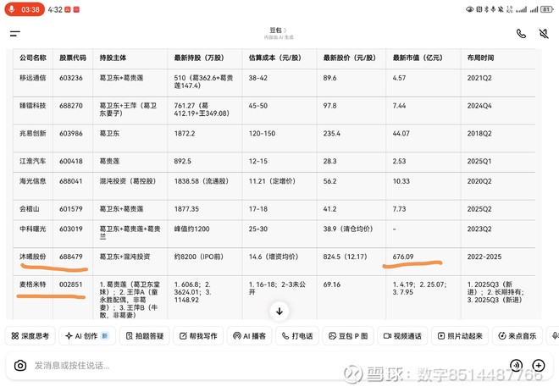Select the 兆易创新 company cell
Image resolution: width=559 pixels, height=392 pixels.
click(x=33, y=133)
